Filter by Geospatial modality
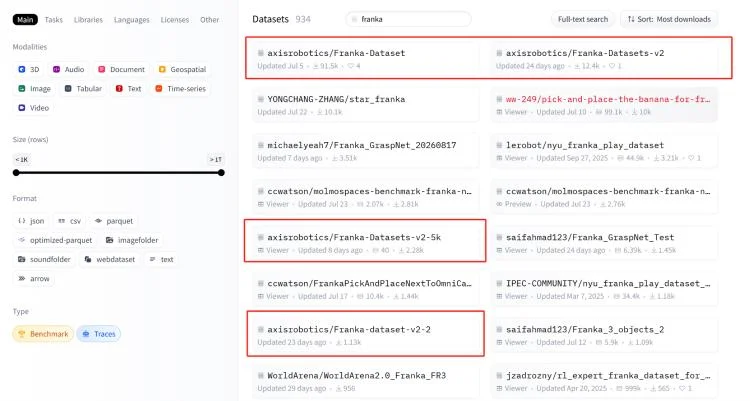 coord(182,69)
